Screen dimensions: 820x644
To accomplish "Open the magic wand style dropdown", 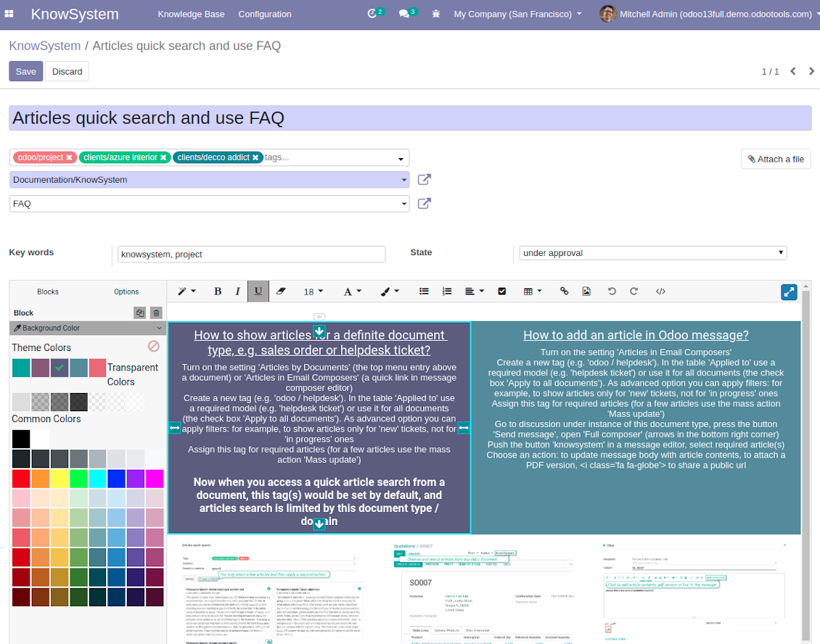I will (x=186, y=292).
